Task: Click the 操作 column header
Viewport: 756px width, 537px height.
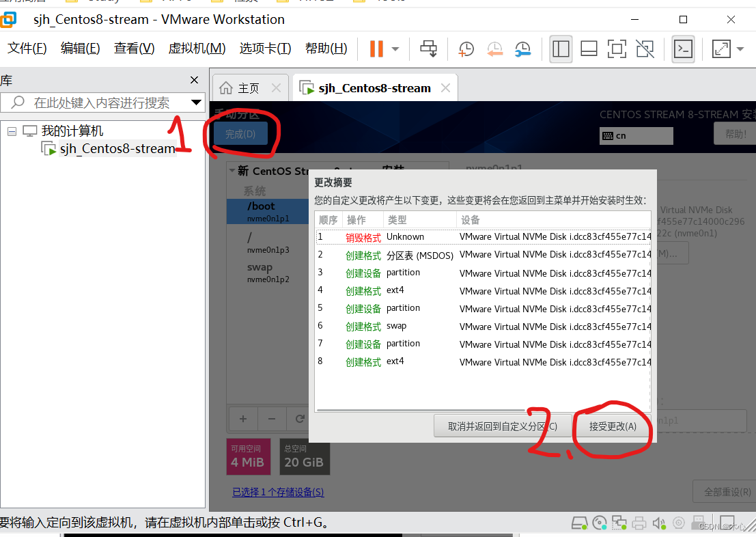Action: click(x=363, y=220)
